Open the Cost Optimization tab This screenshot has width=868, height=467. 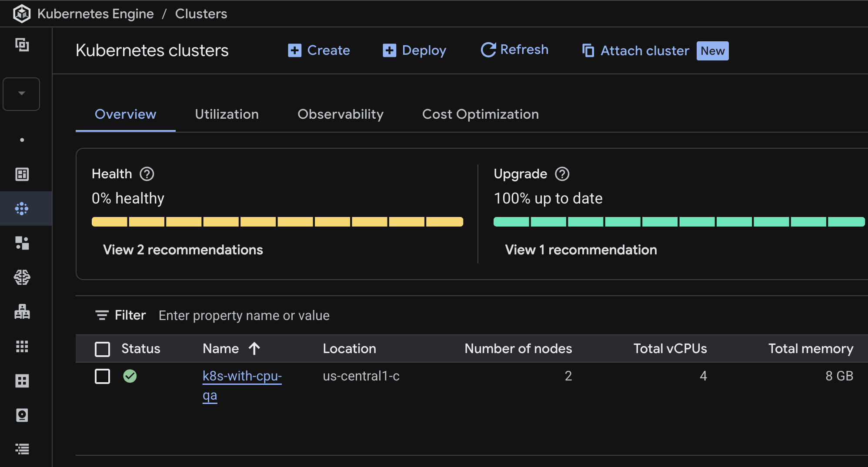(480, 114)
